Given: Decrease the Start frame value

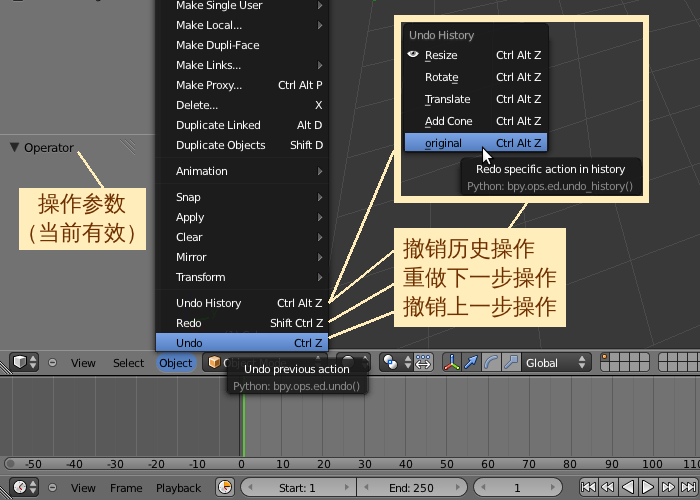Looking at the screenshot, I should [x=250, y=488].
